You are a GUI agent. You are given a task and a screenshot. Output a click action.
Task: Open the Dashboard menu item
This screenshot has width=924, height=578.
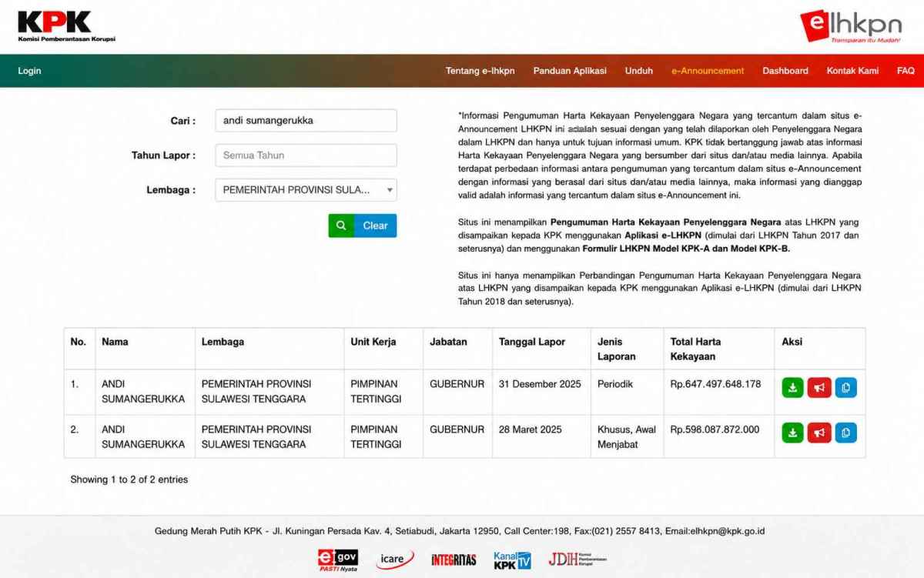pyautogui.click(x=785, y=71)
